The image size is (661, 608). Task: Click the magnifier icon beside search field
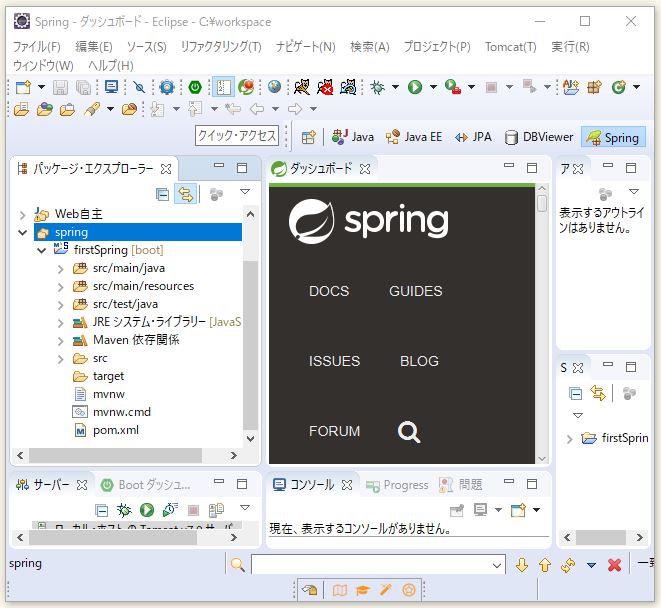pyautogui.click(x=237, y=565)
